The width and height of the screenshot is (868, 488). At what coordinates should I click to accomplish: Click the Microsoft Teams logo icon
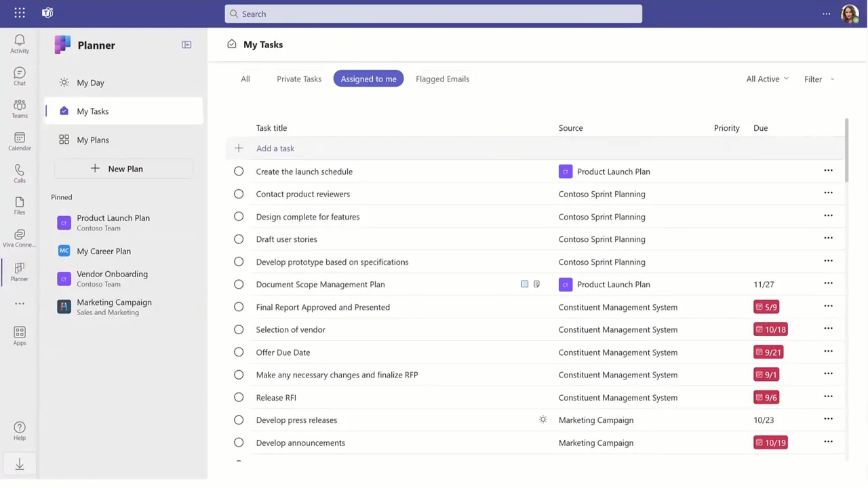click(47, 13)
